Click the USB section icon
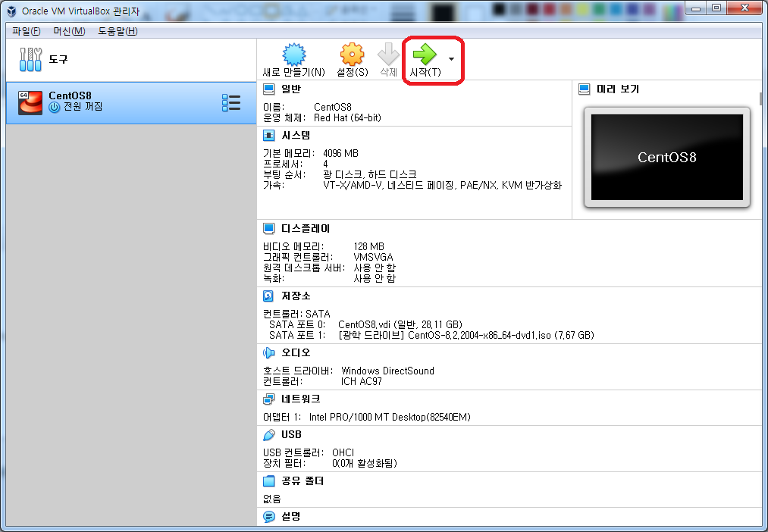Image resolution: width=768 pixels, height=532 pixels. 269,434
